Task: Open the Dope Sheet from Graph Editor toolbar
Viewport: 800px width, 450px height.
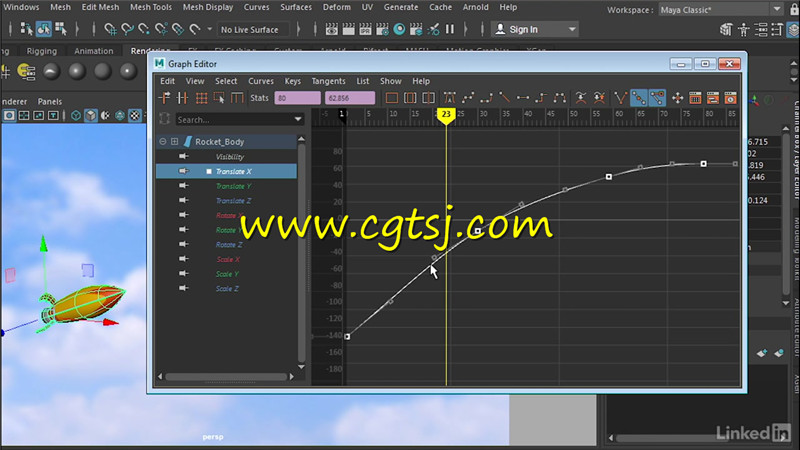Action: click(x=695, y=98)
